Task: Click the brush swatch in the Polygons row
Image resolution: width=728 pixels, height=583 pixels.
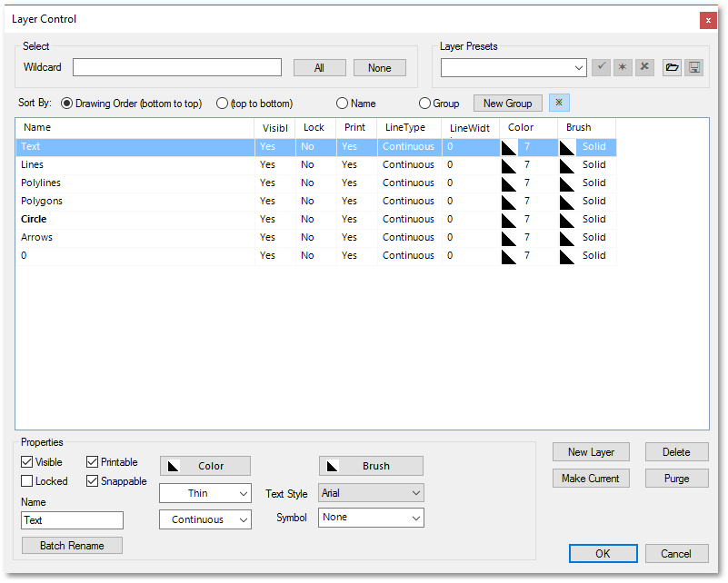Action: click(567, 202)
